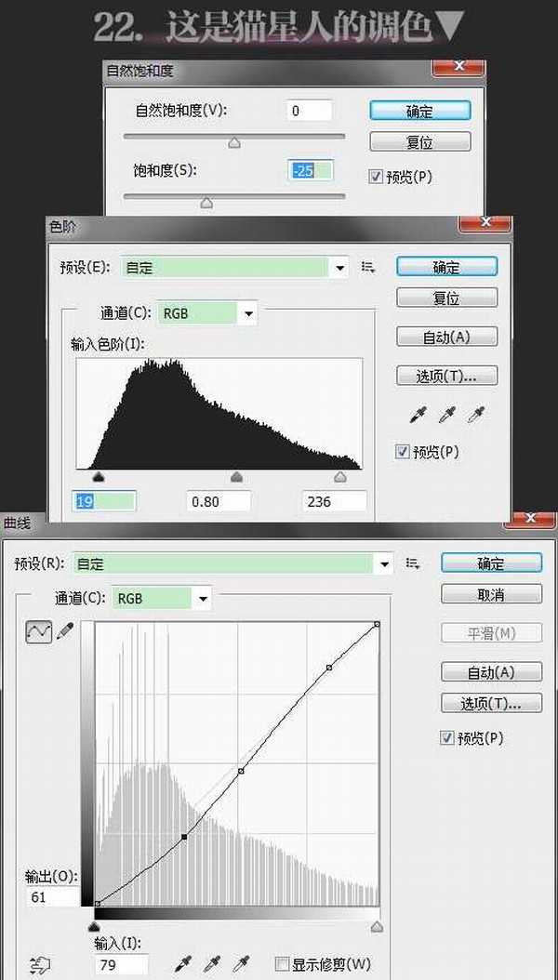Expand the 预设(E) dropdown in Levels

click(x=339, y=268)
